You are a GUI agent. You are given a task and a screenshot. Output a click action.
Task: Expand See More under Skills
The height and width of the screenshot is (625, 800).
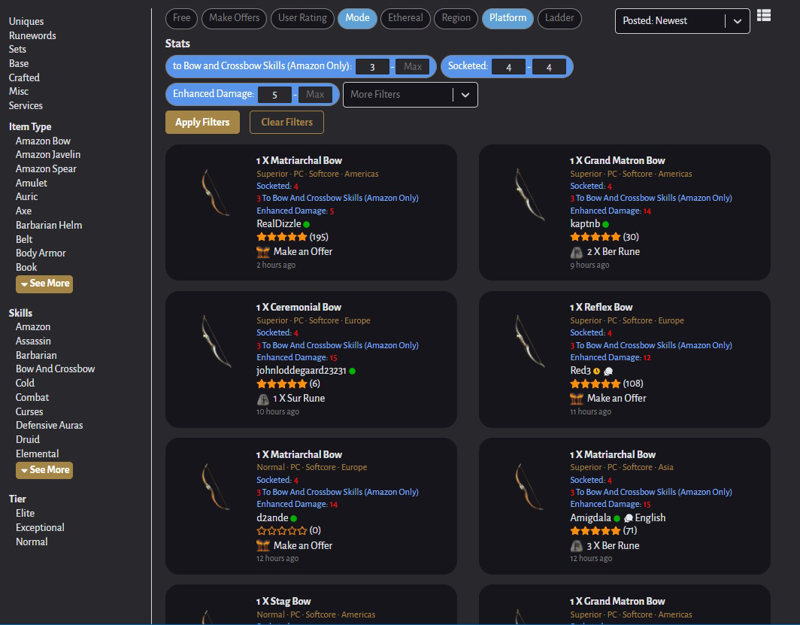[44, 470]
